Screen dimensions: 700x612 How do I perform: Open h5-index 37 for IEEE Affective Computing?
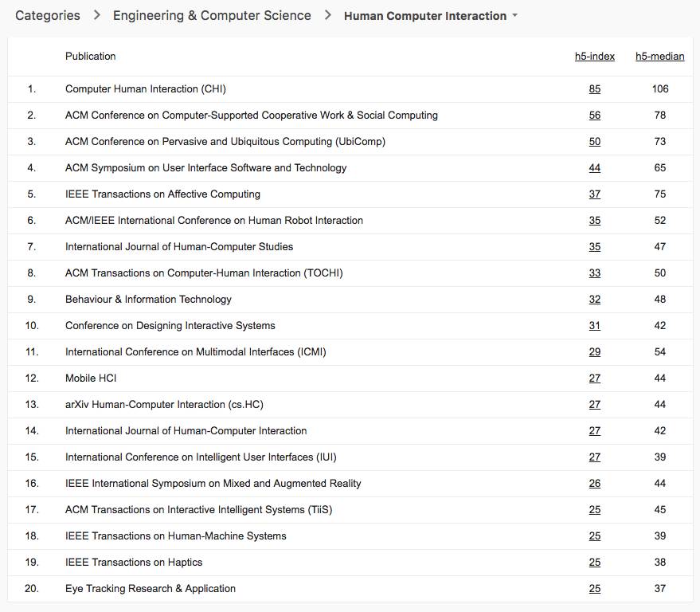(595, 194)
